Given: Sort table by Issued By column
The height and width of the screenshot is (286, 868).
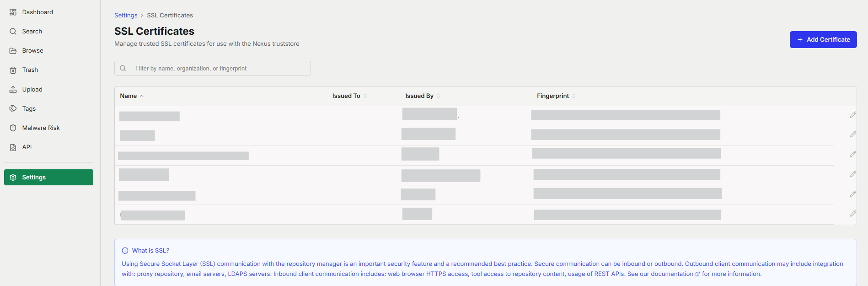Looking at the screenshot, I should (423, 96).
